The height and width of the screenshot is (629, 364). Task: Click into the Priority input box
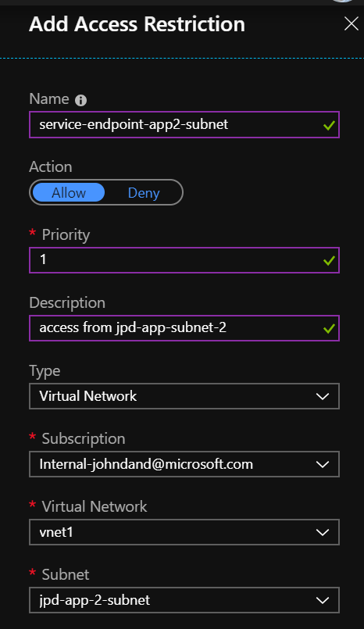pos(184,260)
